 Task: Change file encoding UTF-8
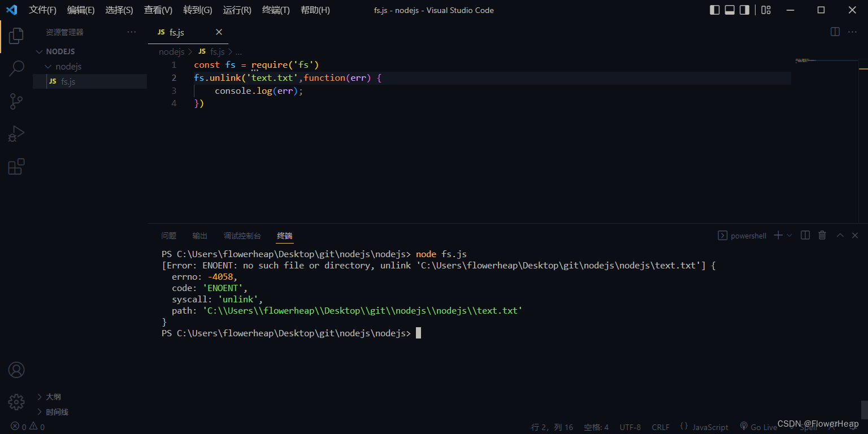630,427
